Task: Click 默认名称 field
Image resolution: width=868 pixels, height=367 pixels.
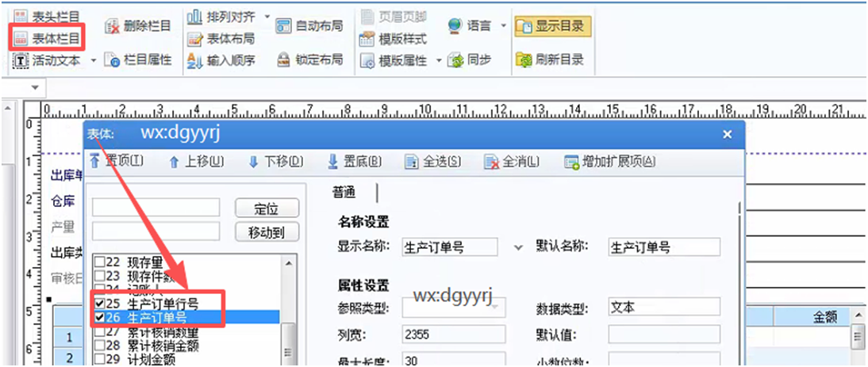Action: 664,247
